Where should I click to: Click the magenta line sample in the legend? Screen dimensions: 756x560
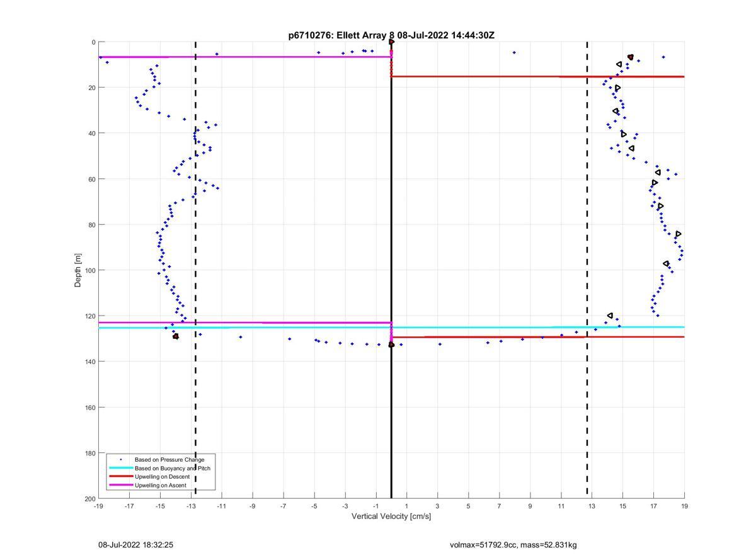pyautogui.click(x=121, y=485)
